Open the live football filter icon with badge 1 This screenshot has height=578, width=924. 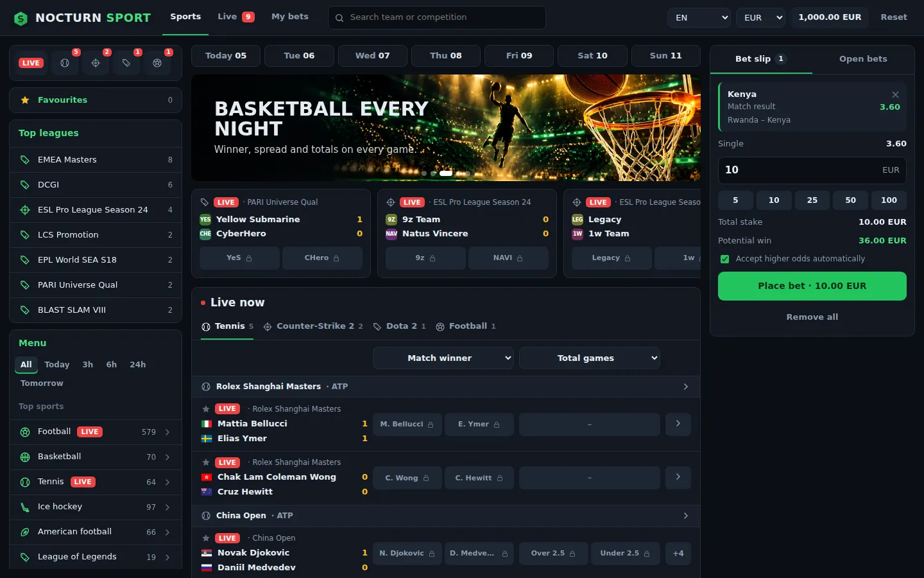157,63
